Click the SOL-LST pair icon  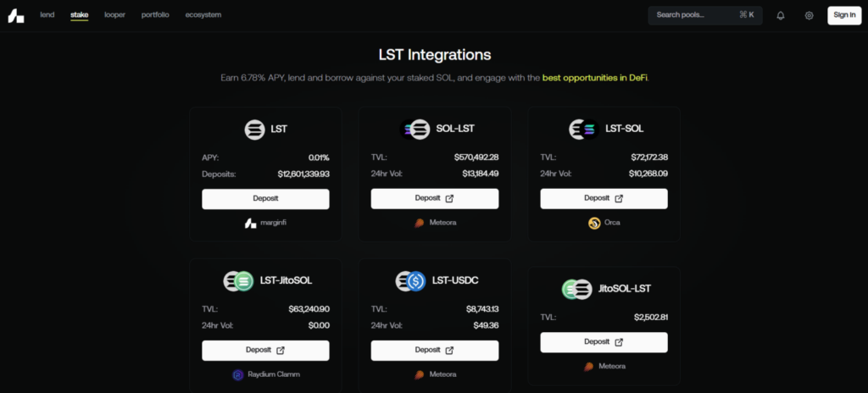[x=415, y=130]
